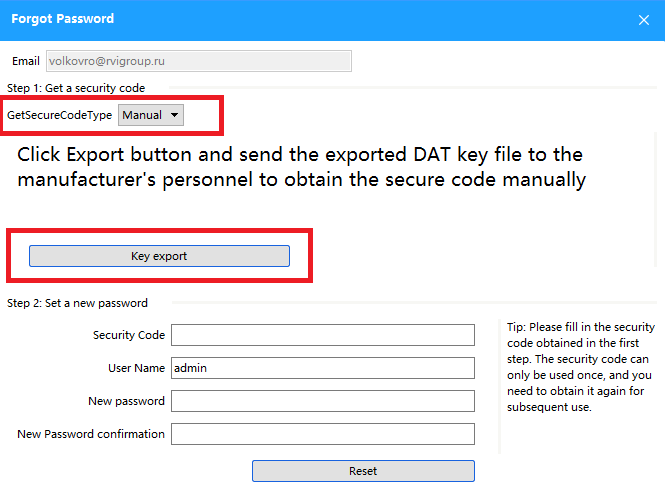This screenshot has width=665, height=489.
Task: Close the Forgot Password dialog
Action: tap(643, 19)
